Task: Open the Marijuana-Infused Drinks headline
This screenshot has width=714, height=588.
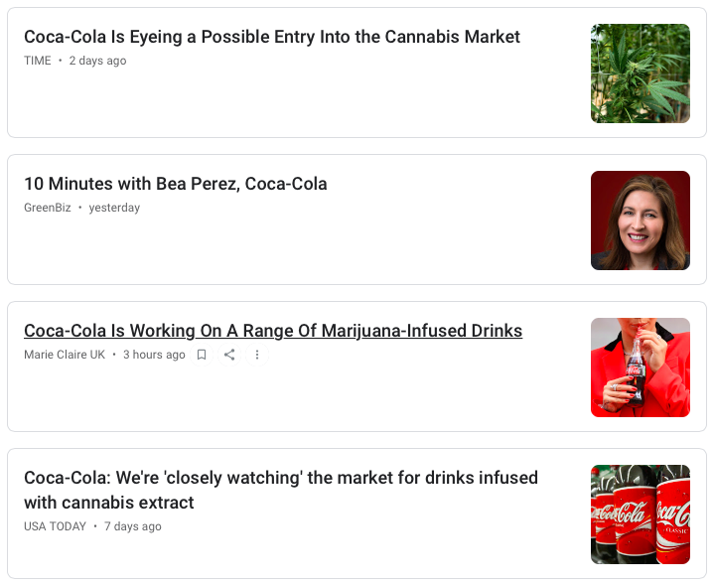Action: point(272,331)
